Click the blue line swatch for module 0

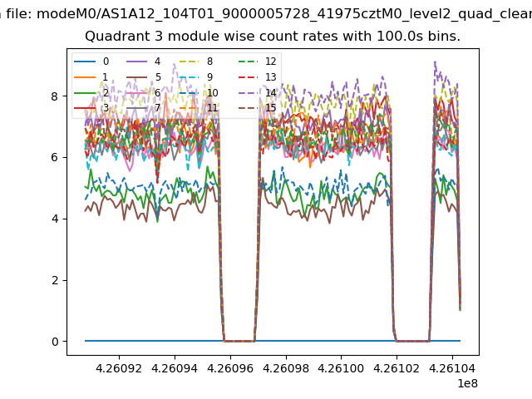[85, 62]
